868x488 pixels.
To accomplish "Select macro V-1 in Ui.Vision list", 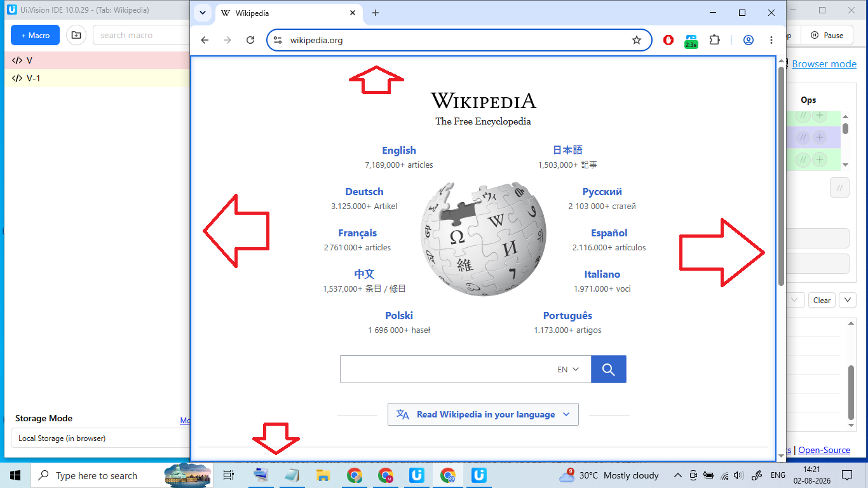I will pyautogui.click(x=97, y=78).
